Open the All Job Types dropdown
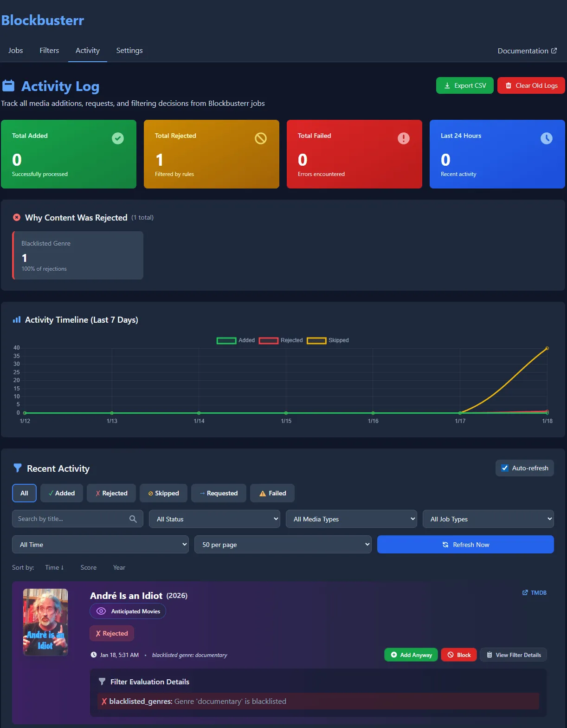The image size is (567, 728). click(x=488, y=519)
